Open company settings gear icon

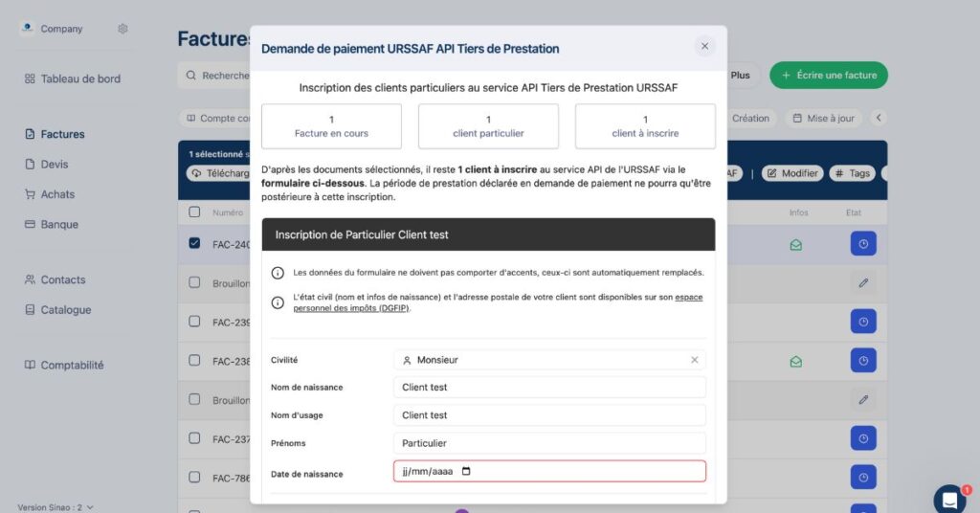tap(122, 29)
